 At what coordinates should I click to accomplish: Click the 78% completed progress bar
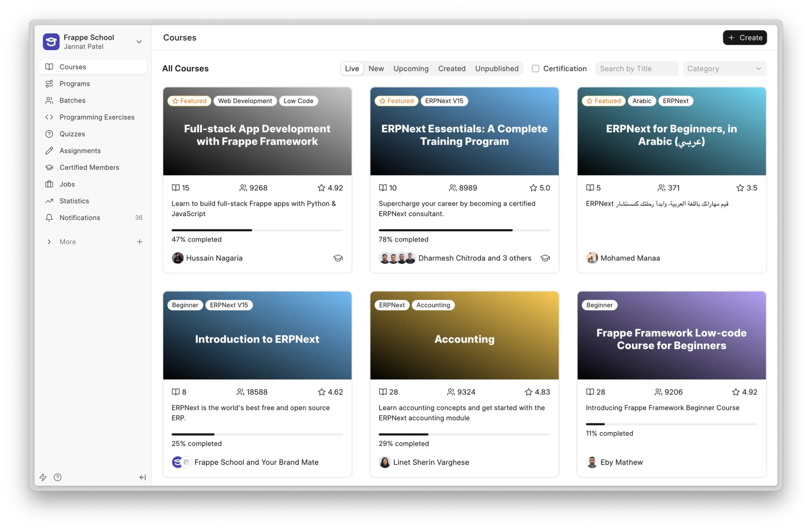coord(464,230)
